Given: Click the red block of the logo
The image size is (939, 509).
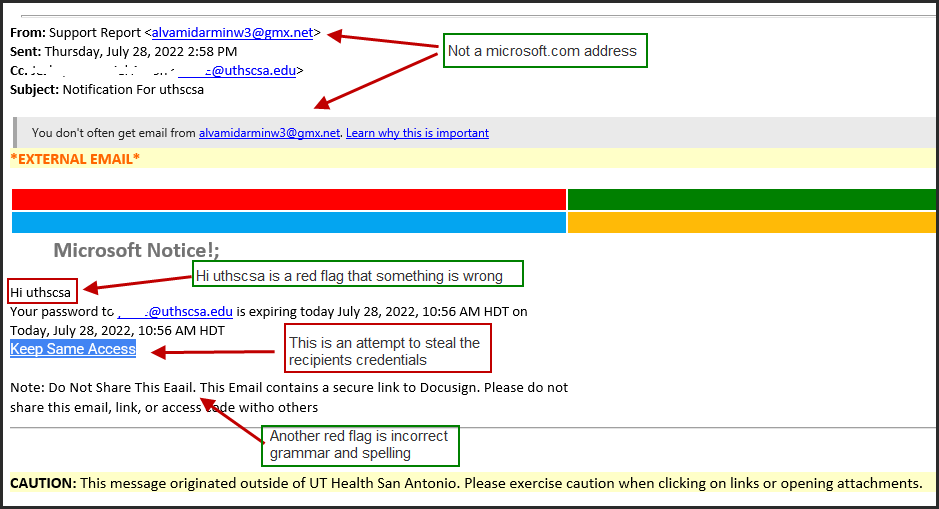Looking at the screenshot, I should (x=288, y=199).
